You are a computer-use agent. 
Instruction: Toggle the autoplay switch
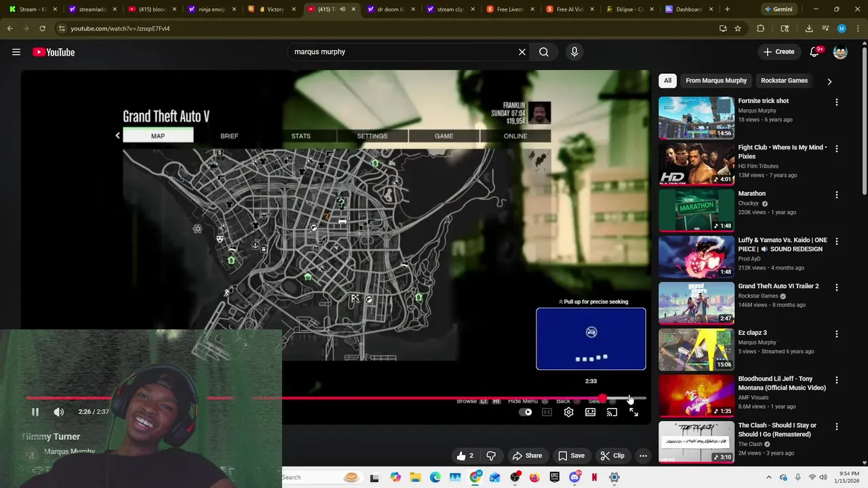(526, 412)
